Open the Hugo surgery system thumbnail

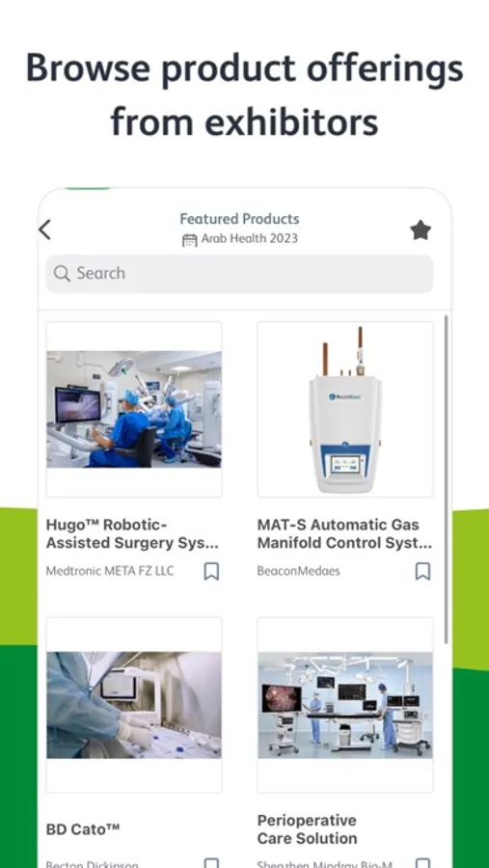tap(133, 409)
